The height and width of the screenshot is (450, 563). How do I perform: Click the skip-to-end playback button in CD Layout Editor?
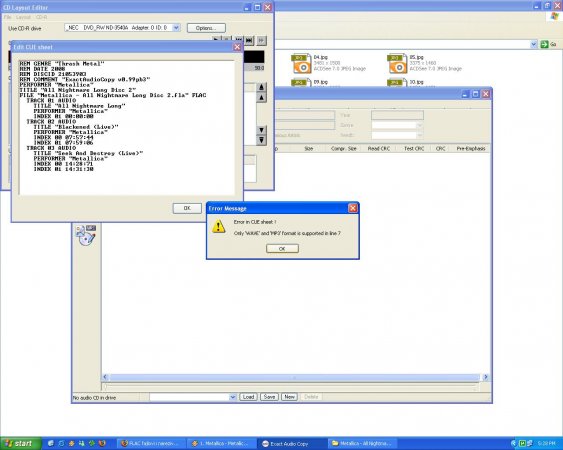pos(249,41)
